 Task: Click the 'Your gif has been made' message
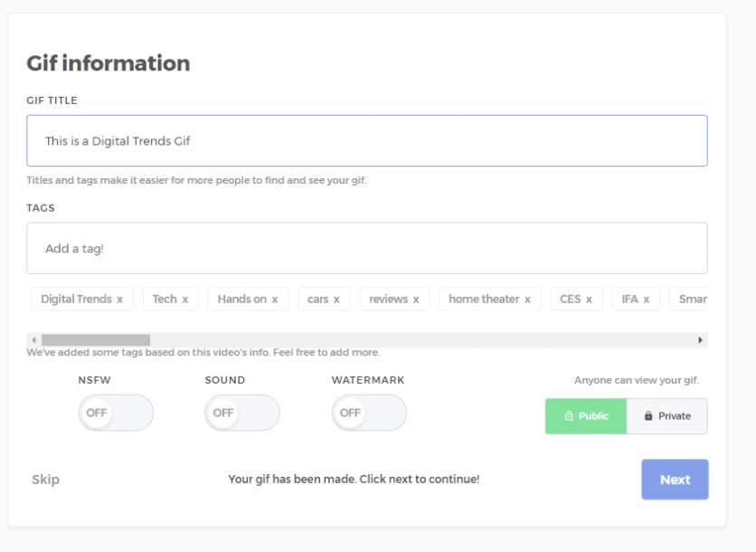(354, 479)
